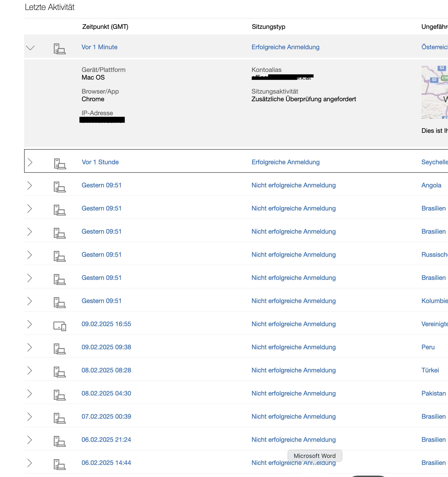The height and width of the screenshot is (477, 448).
Task: Click device icon of Seychellen session row
Action: coord(60,164)
